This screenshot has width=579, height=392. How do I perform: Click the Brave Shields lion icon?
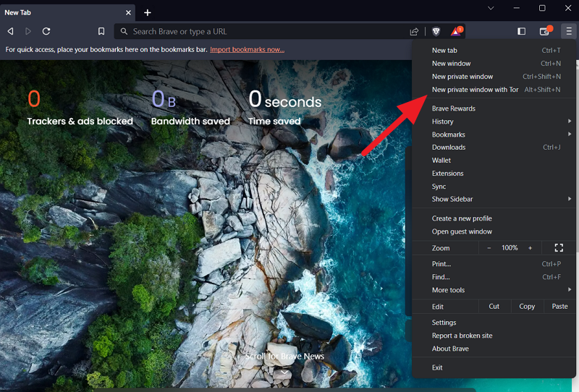[436, 31]
